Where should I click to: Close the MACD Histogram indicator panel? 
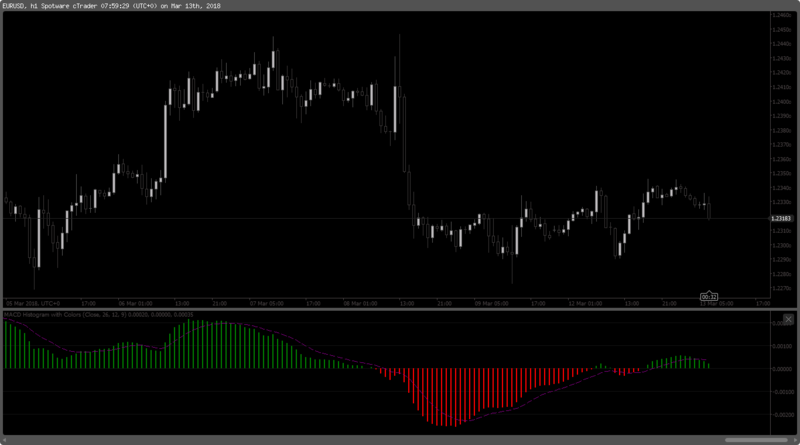point(788,319)
